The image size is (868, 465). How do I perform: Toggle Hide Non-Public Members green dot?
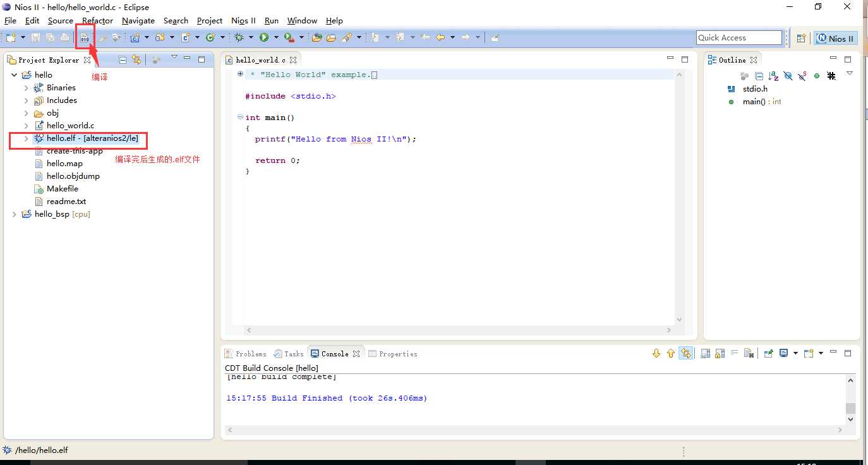click(817, 76)
